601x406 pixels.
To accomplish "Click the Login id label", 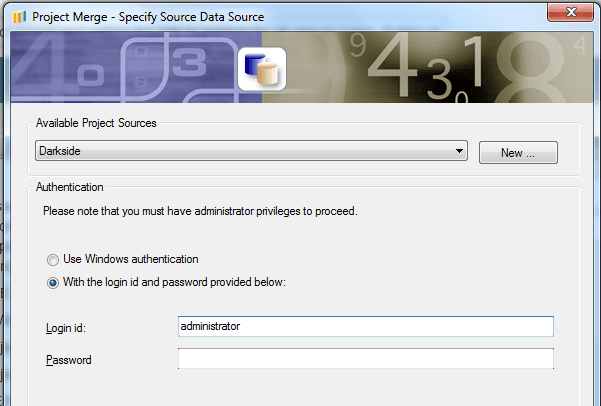I will coord(66,328).
